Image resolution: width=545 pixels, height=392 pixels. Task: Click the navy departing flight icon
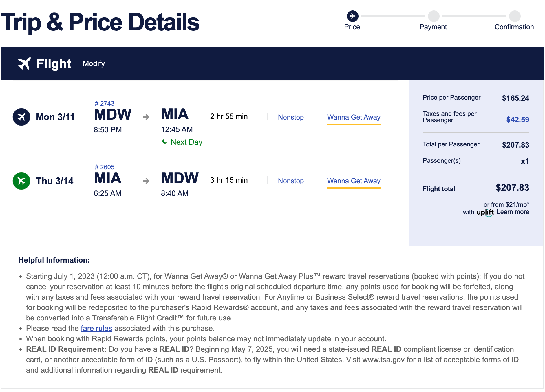[21, 117]
